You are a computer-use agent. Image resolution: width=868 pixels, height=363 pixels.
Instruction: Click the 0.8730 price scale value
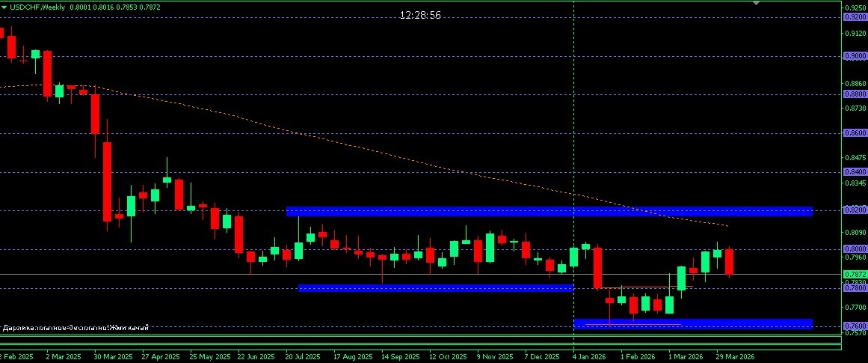[x=855, y=108]
